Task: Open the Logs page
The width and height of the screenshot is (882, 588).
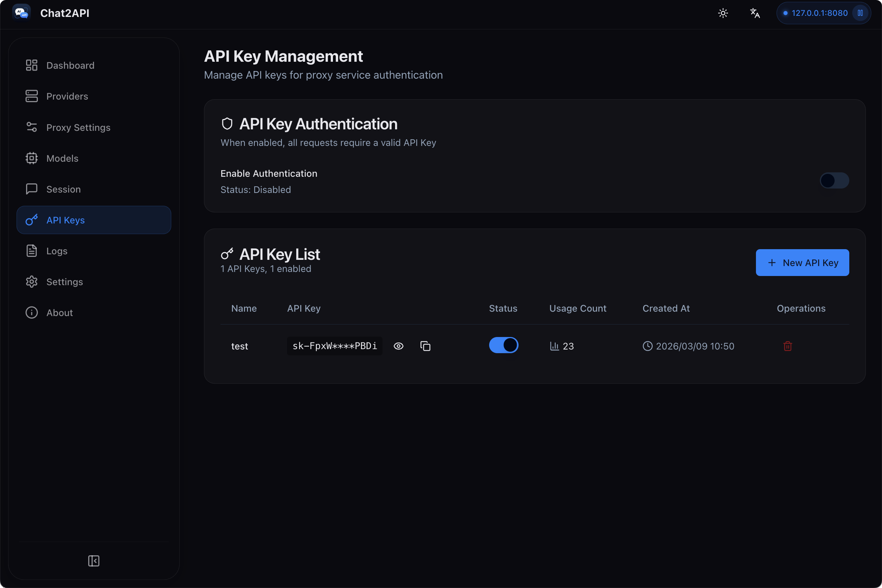Action: [x=94, y=251]
